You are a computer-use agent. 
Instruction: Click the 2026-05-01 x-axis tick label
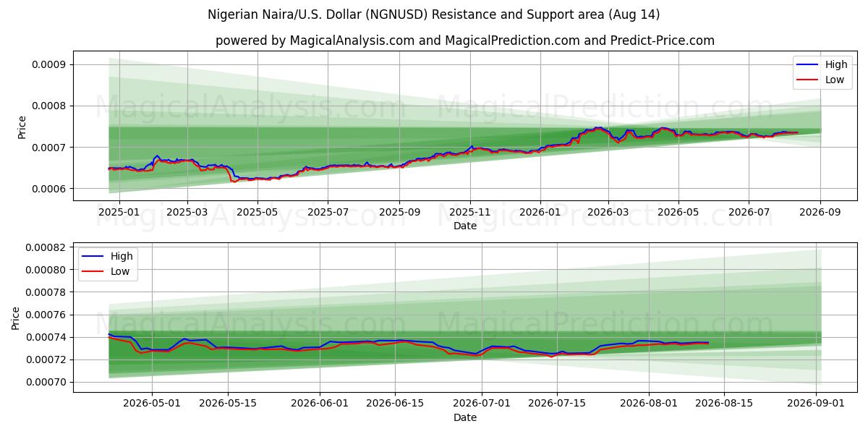(152, 404)
